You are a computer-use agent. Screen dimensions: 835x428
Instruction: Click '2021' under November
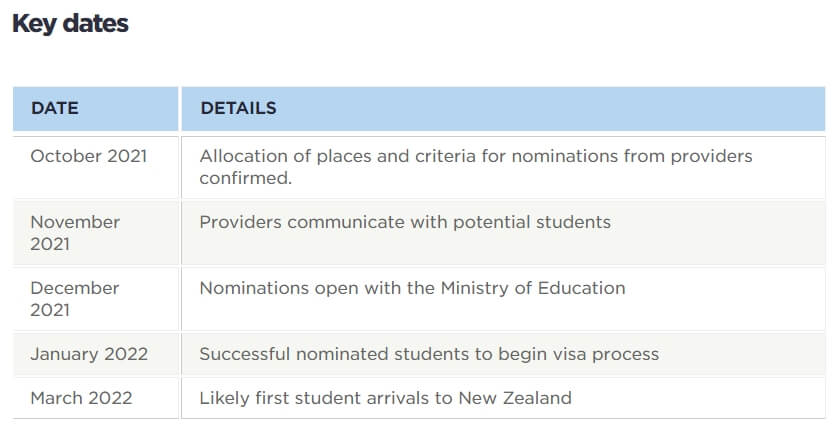[50, 244]
